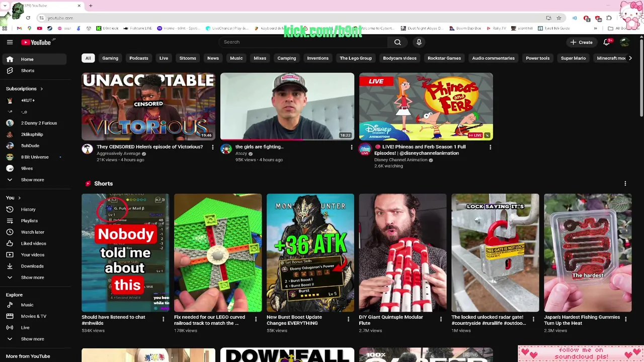This screenshot has width=644, height=362.
Task: Select the Camping filter chip
Action: [287, 58]
